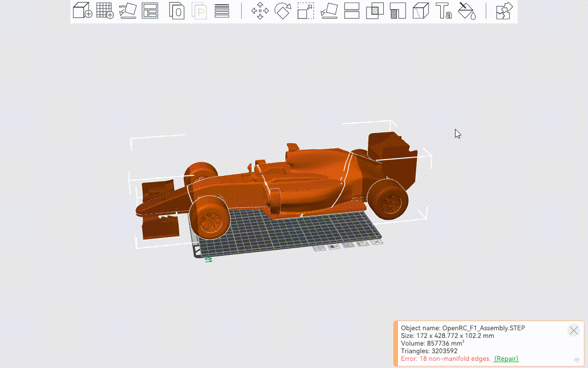This screenshot has height=368, width=588.
Task: Select Support painting tool
Action: [x=398, y=11]
